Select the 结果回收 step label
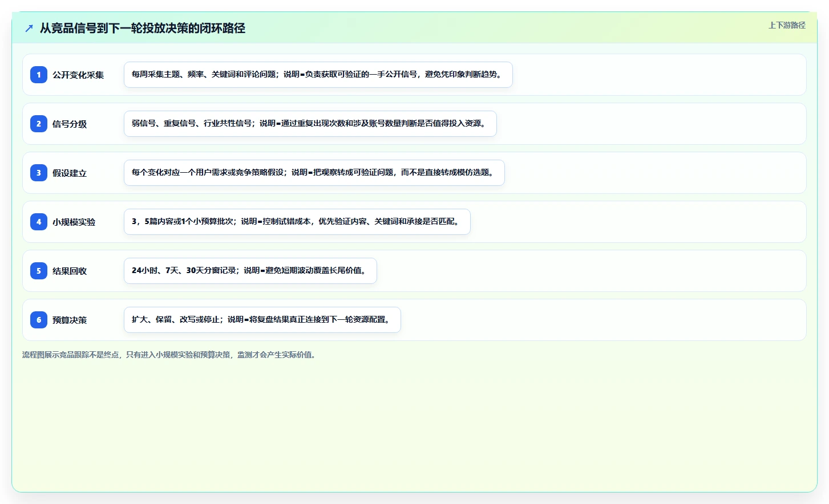Image resolution: width=829 pixels, height=504 pixels. pos(70,271)
